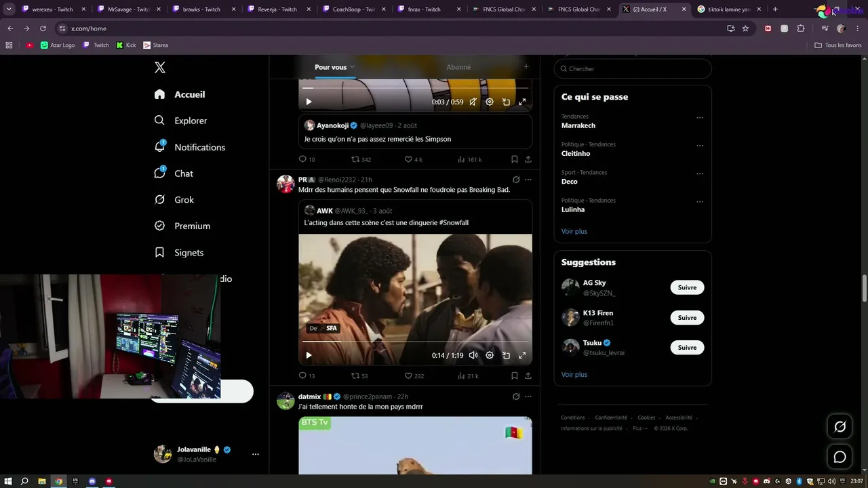This screenshot has height=488, width=868.
Task: Click the X logo in the sidebar
Action: pyautogui.click(x=160, y=67)
